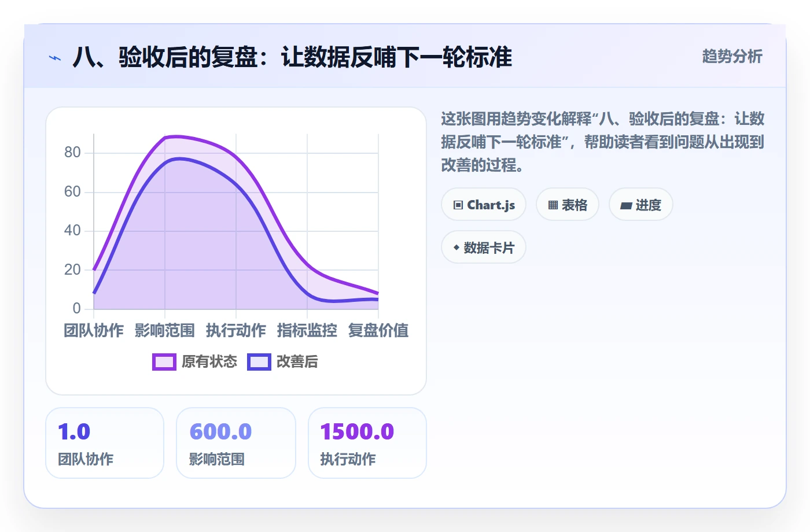The height and width of the screenshot is (532, 810).
Task: Click the bar icon in the 进度 tag
Action: (x=626, y=205)
